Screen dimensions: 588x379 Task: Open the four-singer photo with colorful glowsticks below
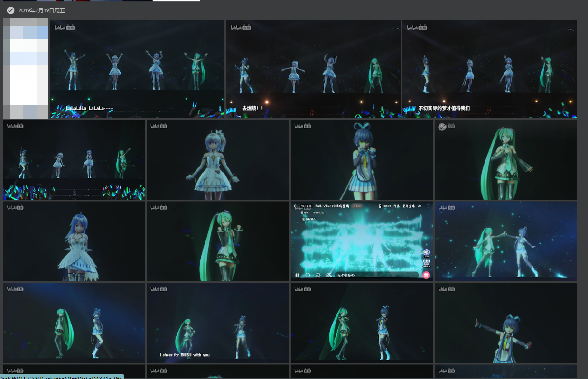[75, 159]
